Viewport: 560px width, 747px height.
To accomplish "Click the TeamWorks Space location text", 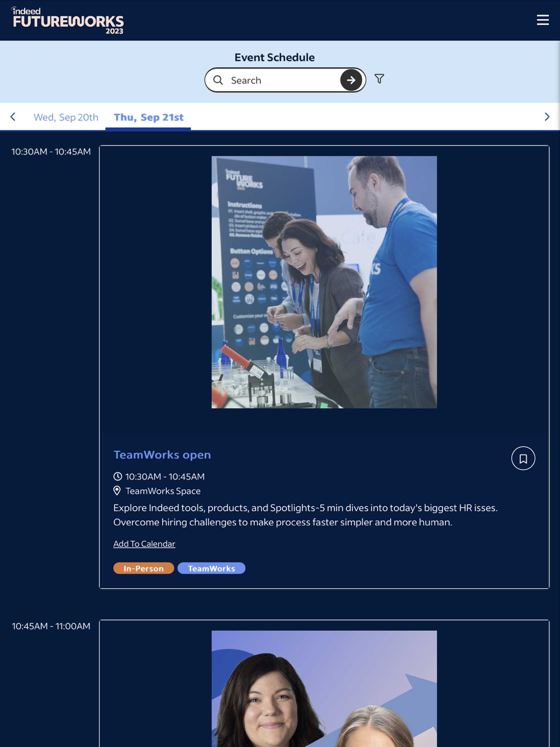I will pyautogui.click(x=163, y=491).
